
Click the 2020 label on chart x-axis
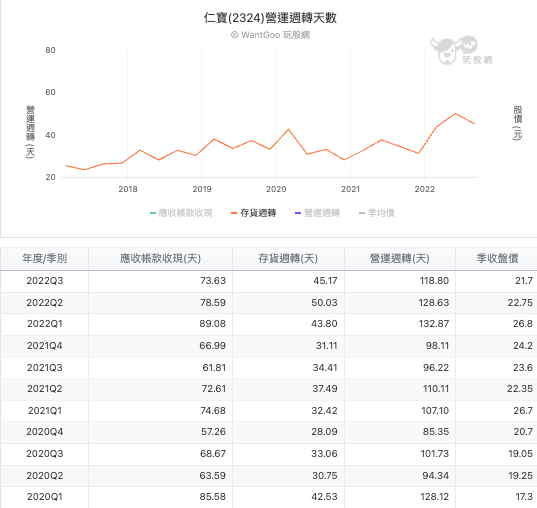coord(276,189)
